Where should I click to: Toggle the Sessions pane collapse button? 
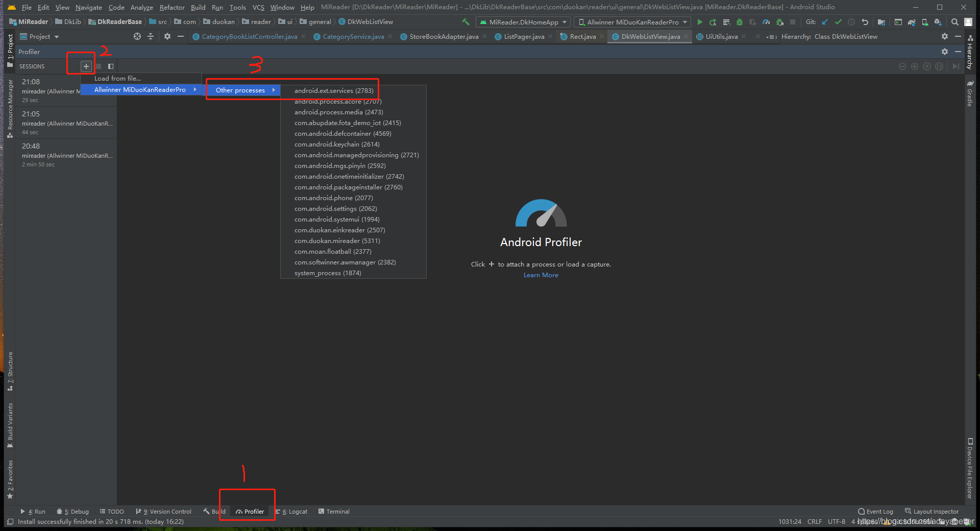(x=111, y=66)
